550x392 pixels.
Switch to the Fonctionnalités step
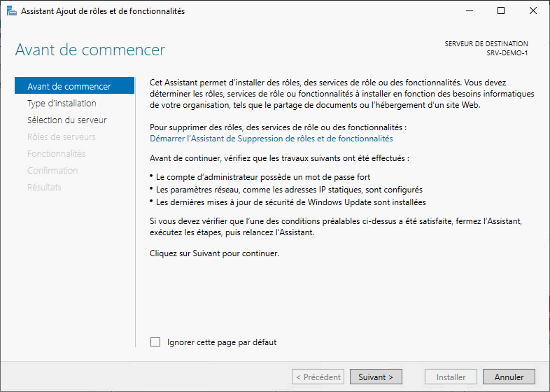pos(56,153)
